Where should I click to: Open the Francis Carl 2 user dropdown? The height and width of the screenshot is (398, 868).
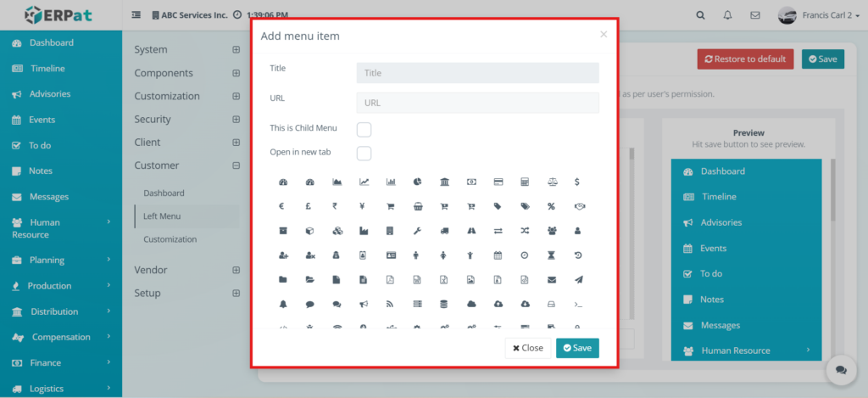tap(813, 14)
